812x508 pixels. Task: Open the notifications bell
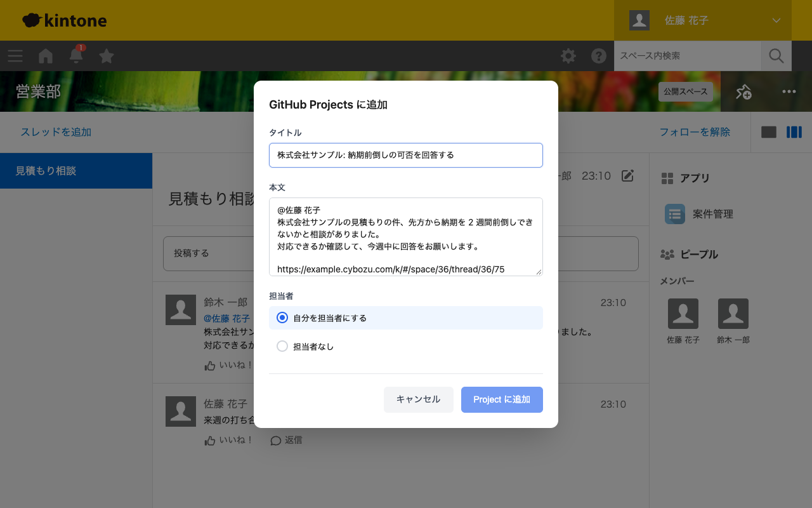(76, 56)
